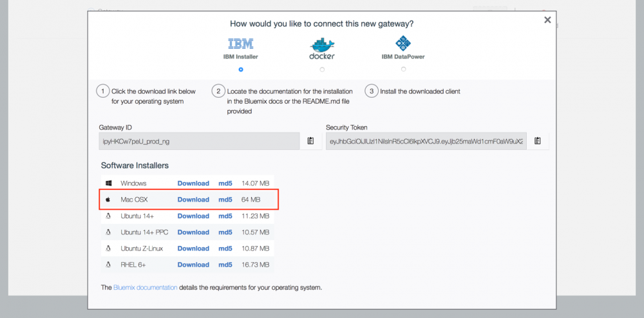Open md5 link for Ubuntu 14+
The width and height of the screenshot is (644, 318).
point(225,216)
